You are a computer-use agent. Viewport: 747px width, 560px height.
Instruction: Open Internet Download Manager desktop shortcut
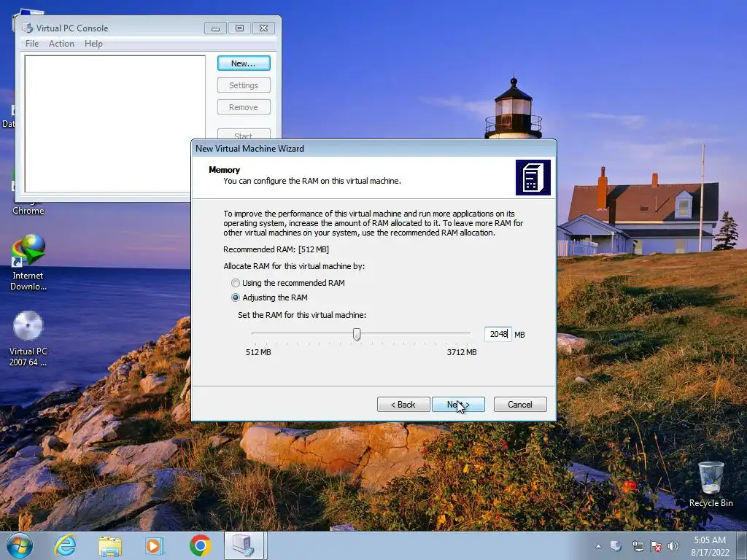pos(28,262)
